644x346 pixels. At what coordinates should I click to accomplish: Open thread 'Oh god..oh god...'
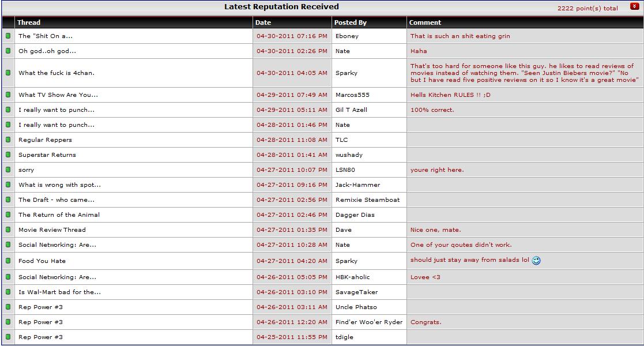coord(47,51)
